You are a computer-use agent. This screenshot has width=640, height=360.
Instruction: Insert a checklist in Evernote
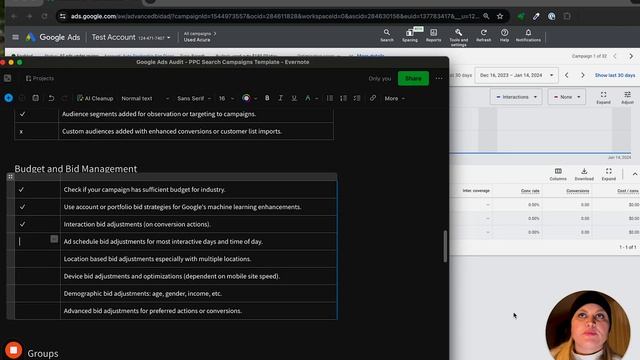point(357,98)
